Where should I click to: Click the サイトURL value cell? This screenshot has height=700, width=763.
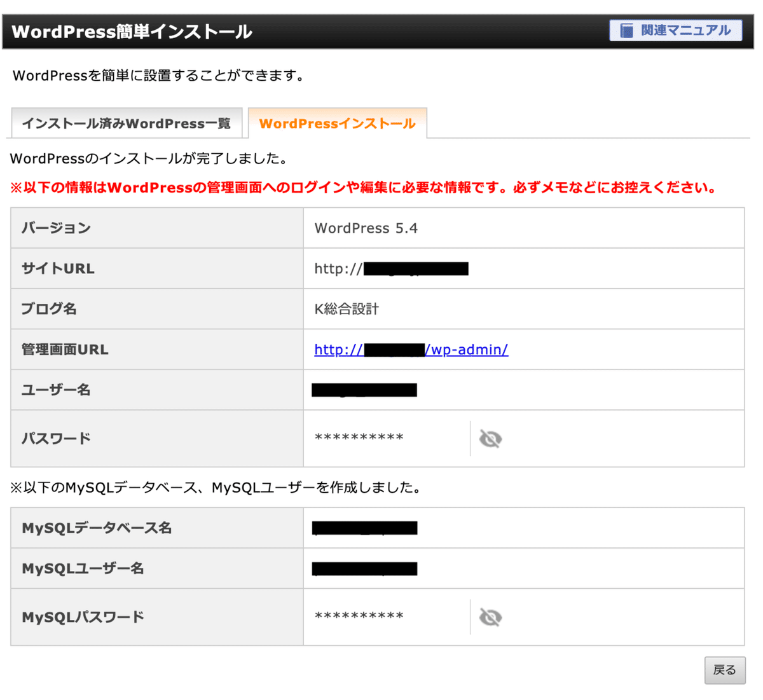click(523, 268)
